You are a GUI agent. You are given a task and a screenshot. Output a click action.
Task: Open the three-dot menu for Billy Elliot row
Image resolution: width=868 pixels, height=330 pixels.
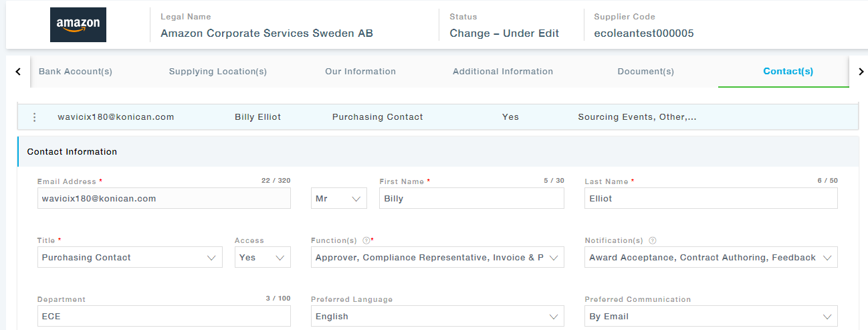(34, 117)
